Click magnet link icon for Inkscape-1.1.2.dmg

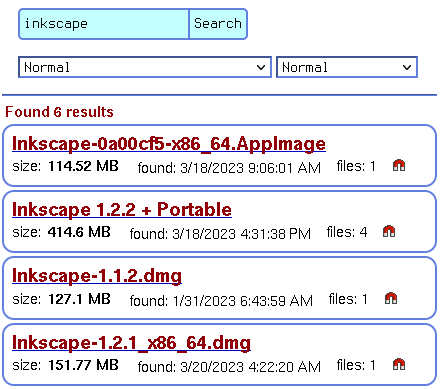(391, 298)
